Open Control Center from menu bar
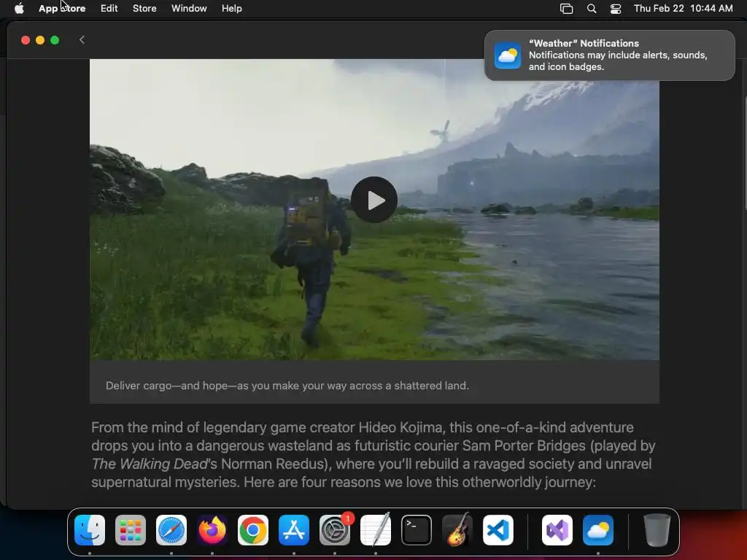Screen dimensions: 747x560 tap(616, 9)
